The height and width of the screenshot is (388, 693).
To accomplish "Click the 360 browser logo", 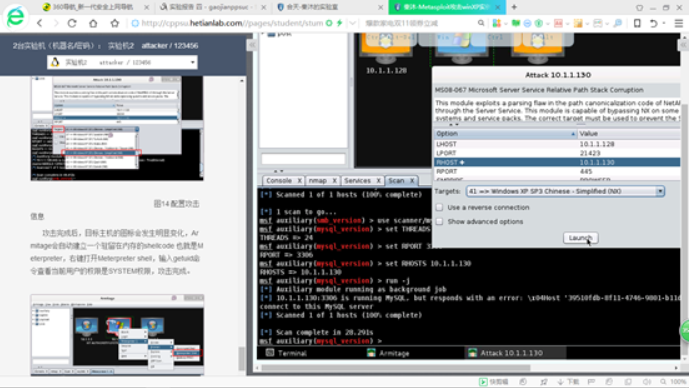I will pos(15,16).
